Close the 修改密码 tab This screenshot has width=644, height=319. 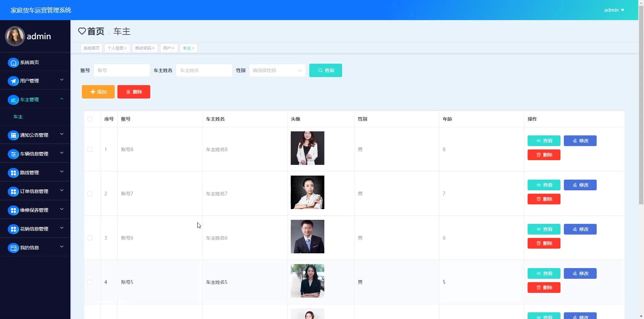pyautogui.click(x=153, y=48)
